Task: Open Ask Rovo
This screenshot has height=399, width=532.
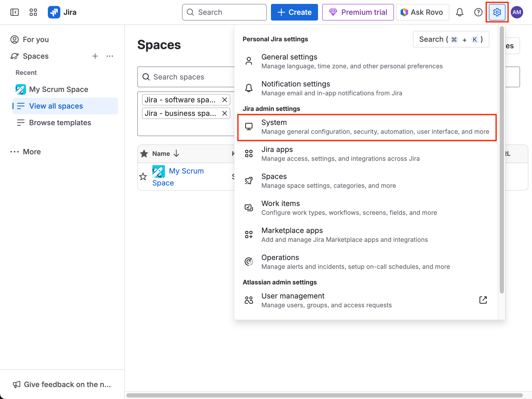Action: pyautogui.click(x=422, y=12)
